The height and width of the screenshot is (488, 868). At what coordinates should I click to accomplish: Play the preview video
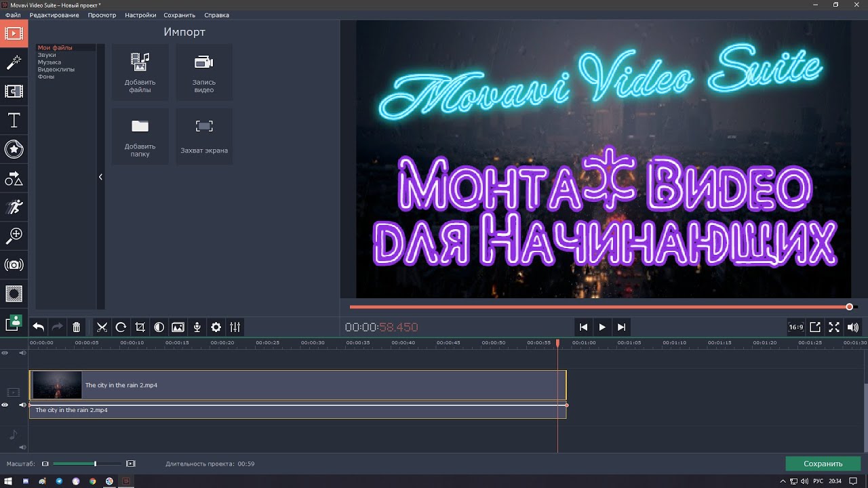click(x=602, y=327)
